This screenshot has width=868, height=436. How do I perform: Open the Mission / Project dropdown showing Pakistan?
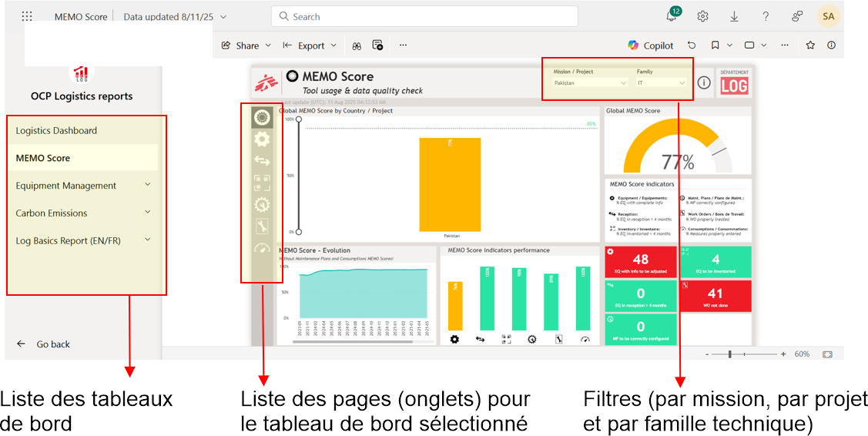pyautogui.click(x=591, y=82)
